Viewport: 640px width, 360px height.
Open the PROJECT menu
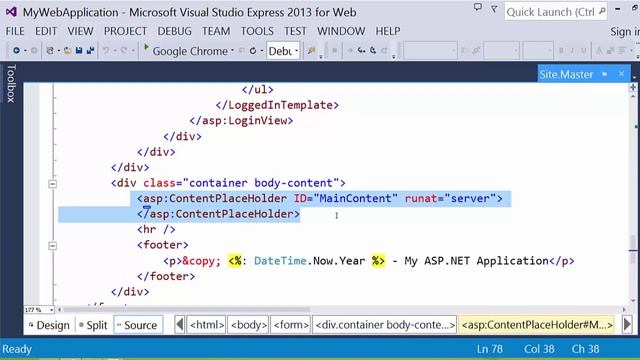[x=125, y=31]
